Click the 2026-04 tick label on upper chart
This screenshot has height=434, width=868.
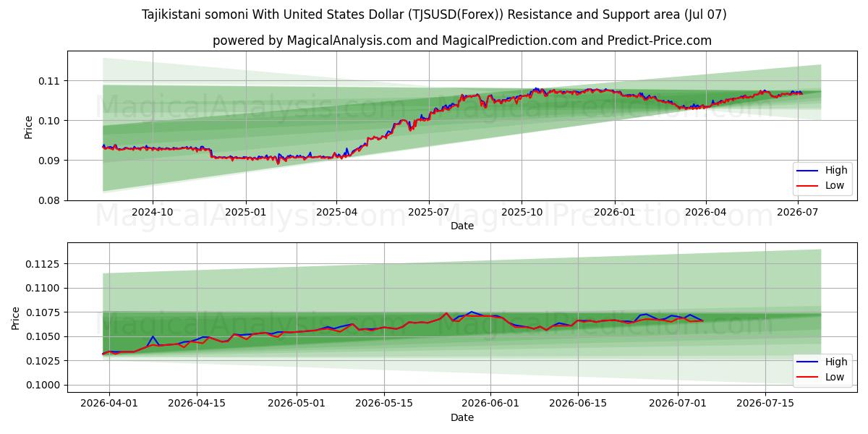(706, 212)
